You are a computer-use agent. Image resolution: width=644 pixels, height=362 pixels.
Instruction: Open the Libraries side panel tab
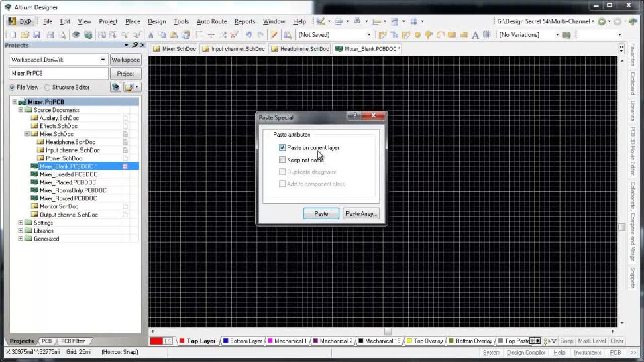coord(633,111)
